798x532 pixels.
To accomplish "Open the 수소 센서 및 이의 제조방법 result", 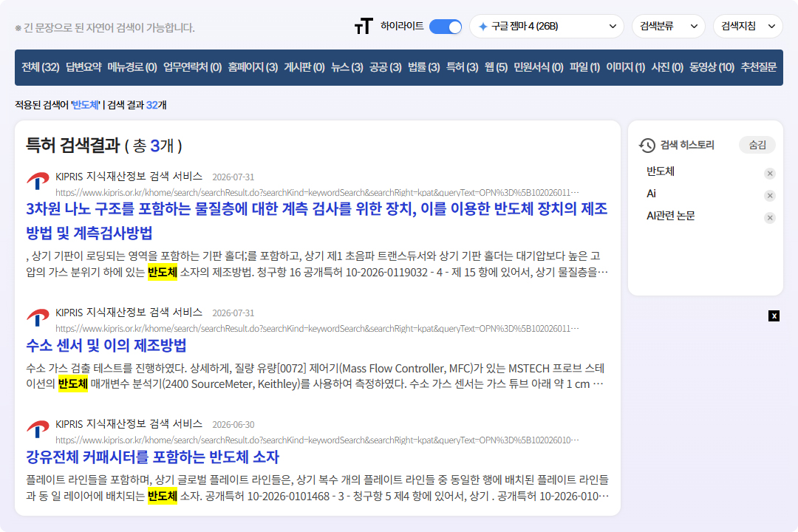I will tap(106, 346).
